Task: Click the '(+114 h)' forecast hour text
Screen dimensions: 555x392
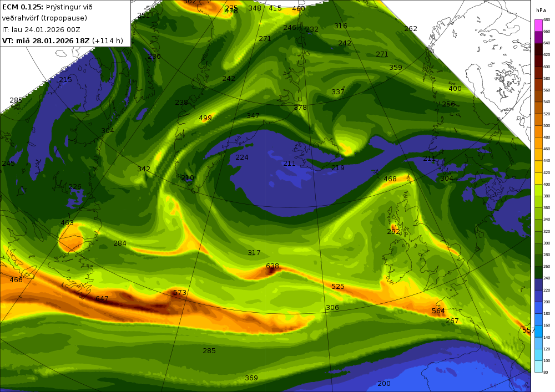Action: click(108, 40)
